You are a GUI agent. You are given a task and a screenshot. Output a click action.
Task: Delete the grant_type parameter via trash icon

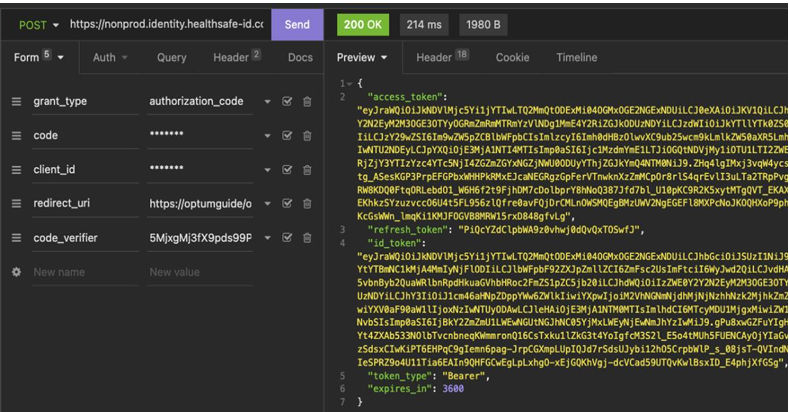coord(307,102)
